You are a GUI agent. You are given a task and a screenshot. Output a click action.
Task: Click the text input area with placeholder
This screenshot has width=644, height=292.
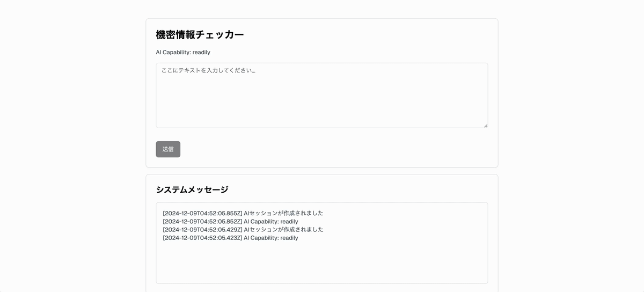pos(321,96)
